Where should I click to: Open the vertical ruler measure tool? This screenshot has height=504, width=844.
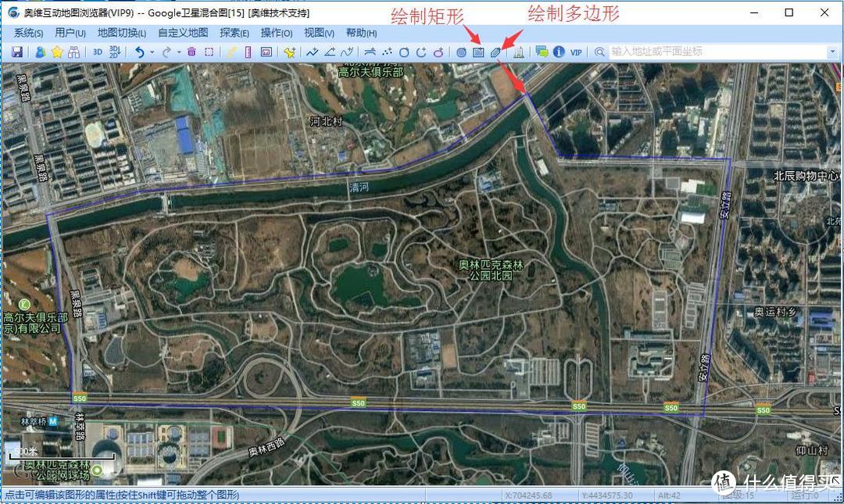(249, 52)
